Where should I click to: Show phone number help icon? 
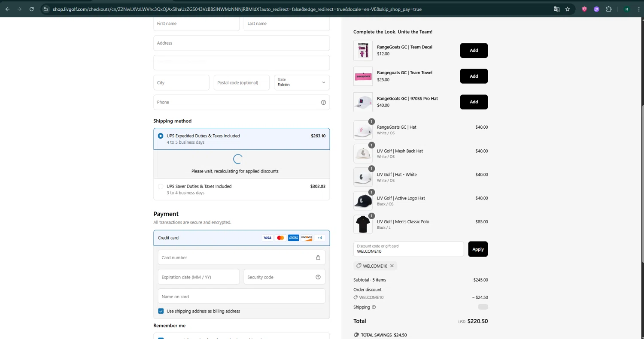[323, 102]
